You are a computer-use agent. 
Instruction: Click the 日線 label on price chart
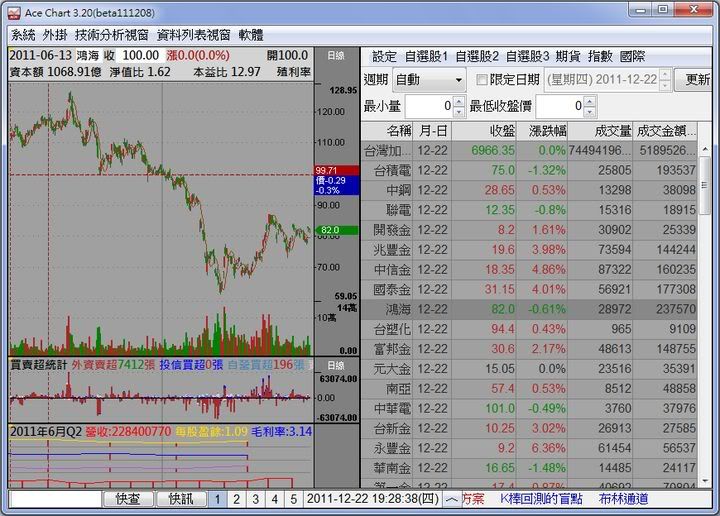tap(336, 56)
